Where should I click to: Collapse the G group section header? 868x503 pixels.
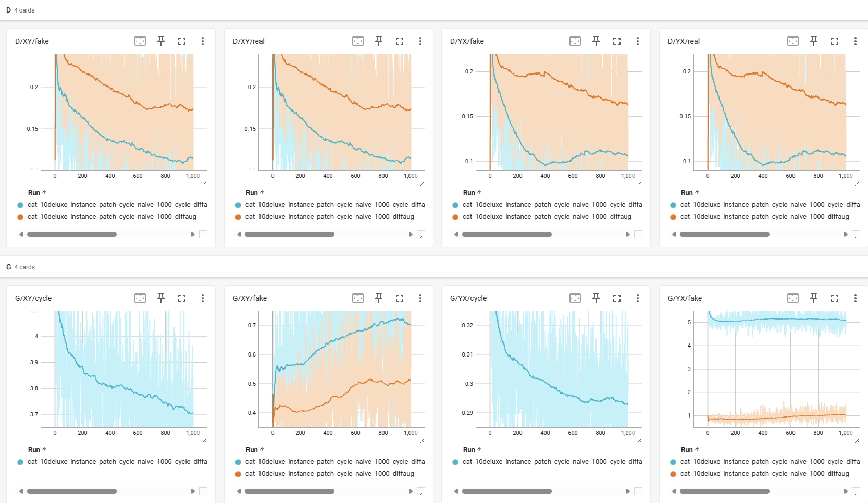click(20, 267)
